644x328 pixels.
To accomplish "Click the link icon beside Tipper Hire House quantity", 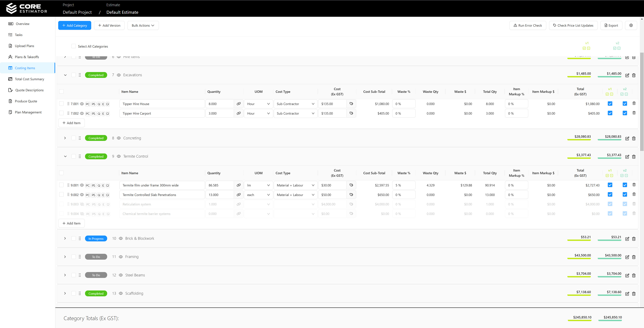I will [x=238, y=104].
